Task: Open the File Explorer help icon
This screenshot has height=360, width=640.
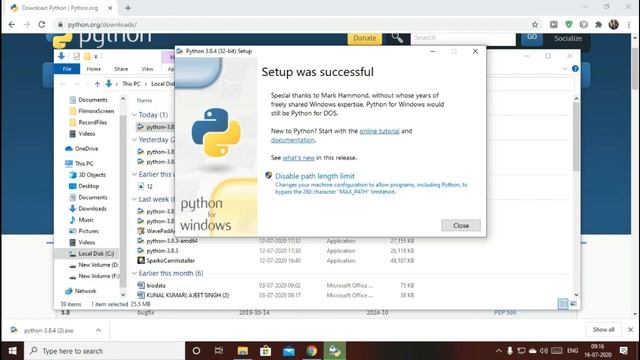Action: (575, 69)
